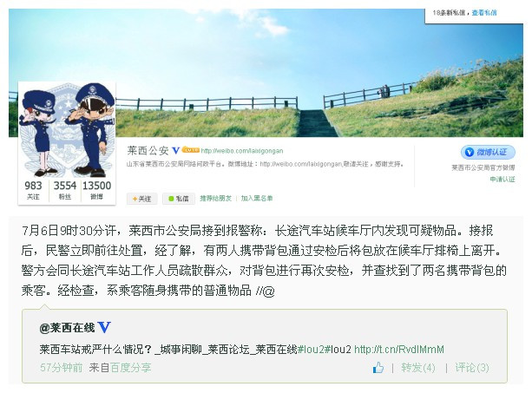The width and height of the screenshot is (532, 393).
Task: Open the weibo.com/laixigongan profile URL
Action: click(242, 151)
